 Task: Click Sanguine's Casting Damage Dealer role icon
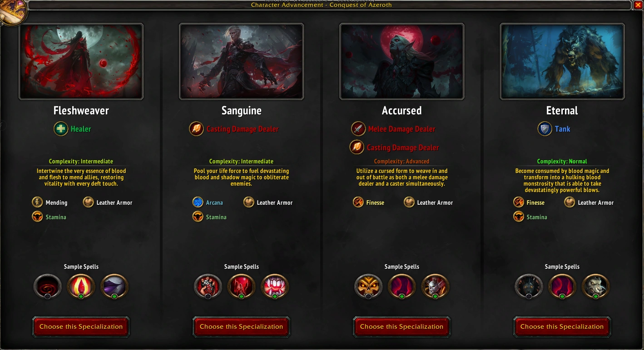(196, 129)
